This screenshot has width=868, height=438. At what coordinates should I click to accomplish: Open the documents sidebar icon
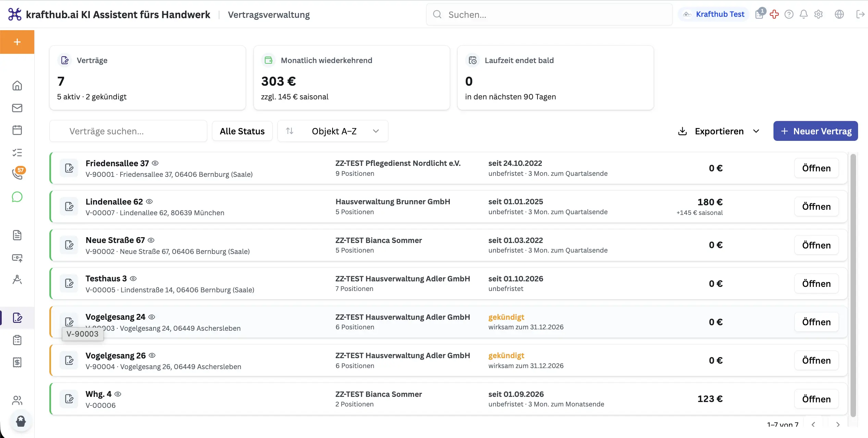coord(17,235)
